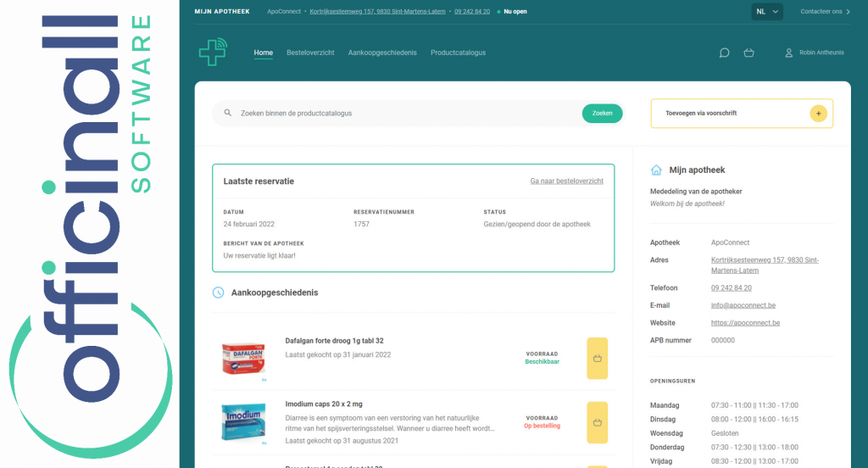Click the user profile icon

pos(789,53)
